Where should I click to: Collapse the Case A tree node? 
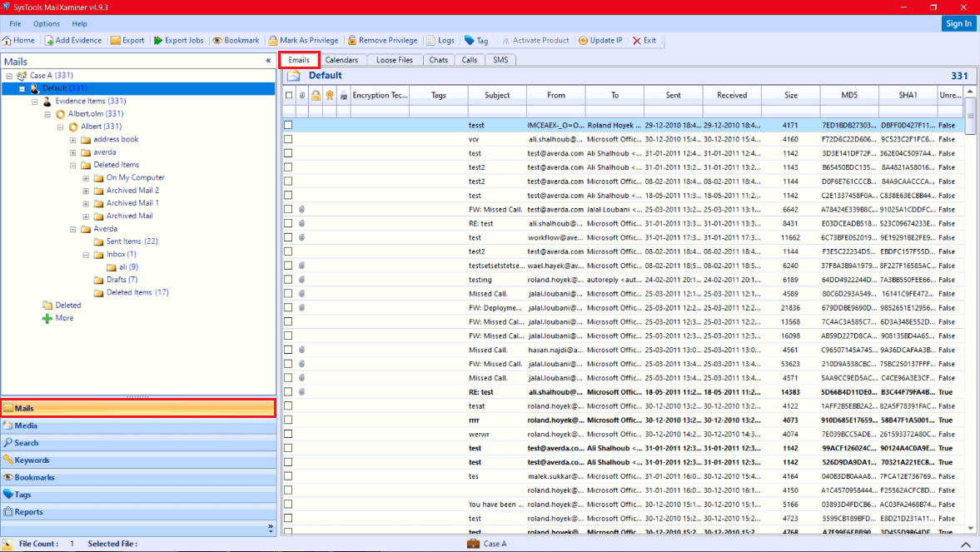click(x=9, y=76)
